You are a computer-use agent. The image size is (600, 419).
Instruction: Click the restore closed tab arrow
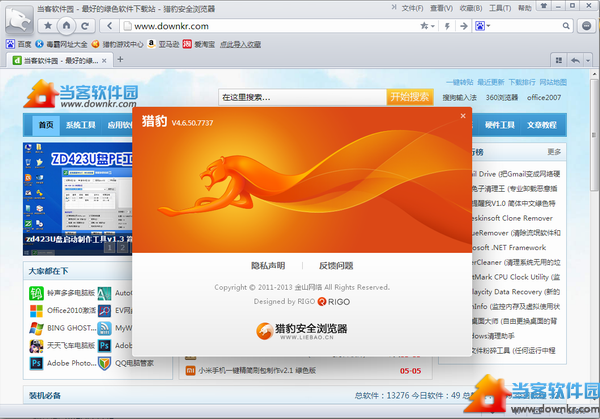575,60
